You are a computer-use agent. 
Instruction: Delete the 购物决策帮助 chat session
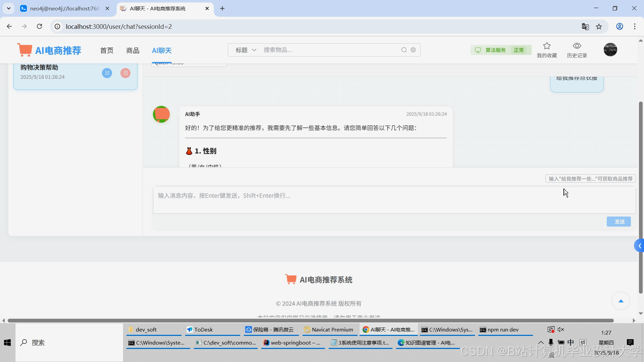[125, 73]
